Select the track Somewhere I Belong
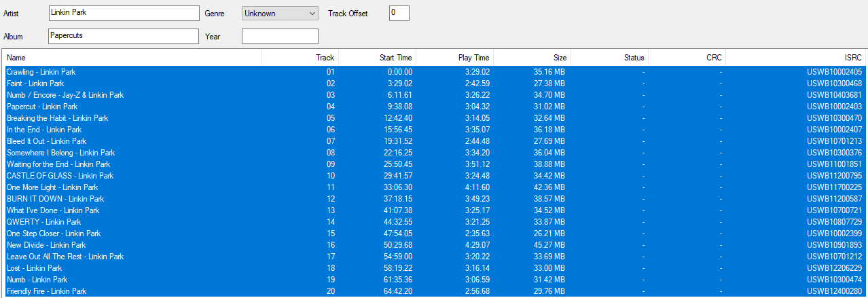Screen dimensions: 868x298 [434, 153]
